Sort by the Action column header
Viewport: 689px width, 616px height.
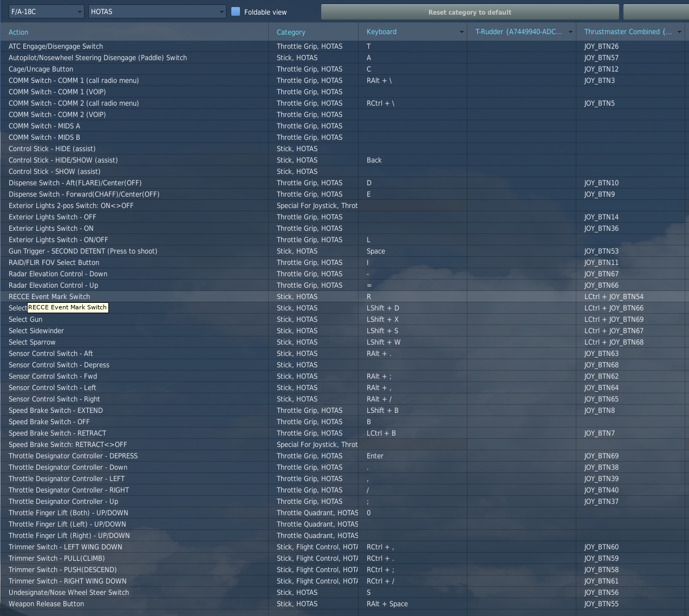coord(18,33)
